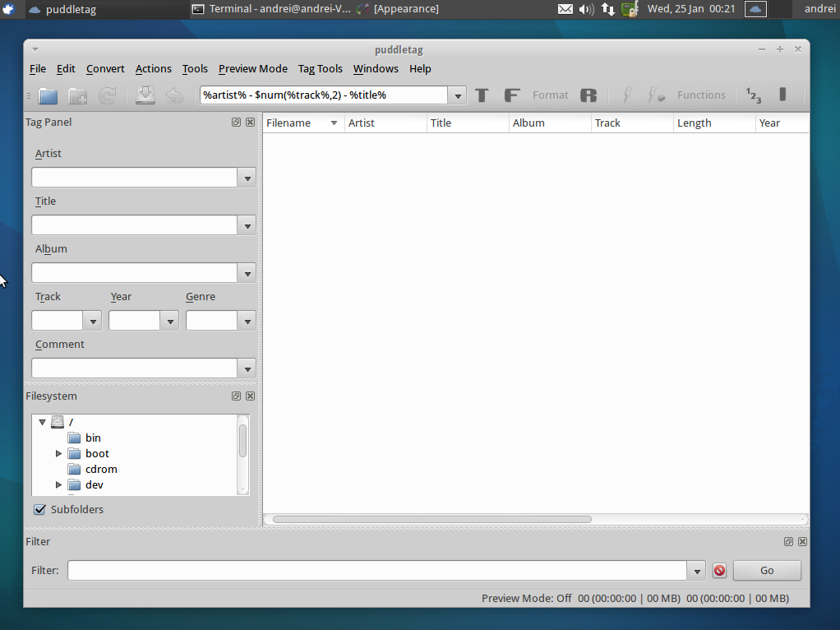This screenshot has width=840, height=630.
Task: Open the File menu
Action: point(38,68)
